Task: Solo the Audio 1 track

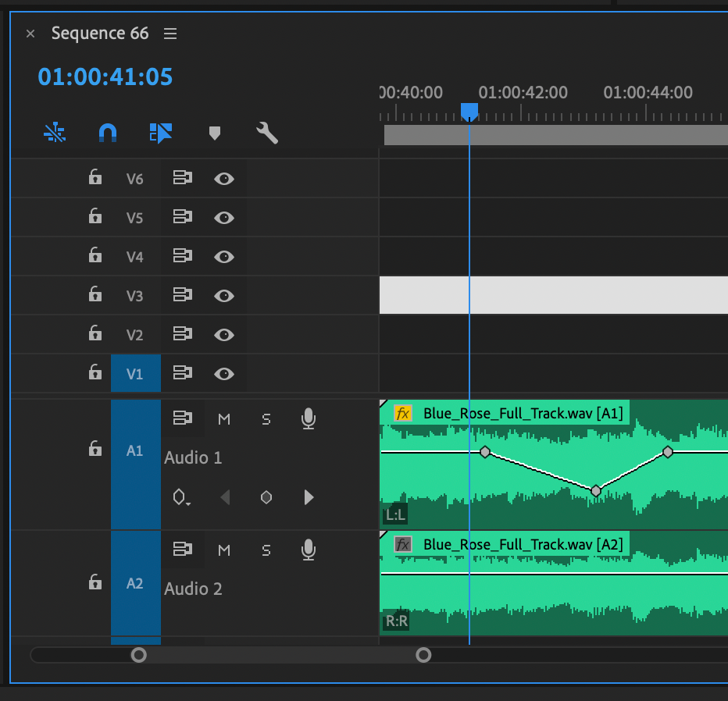Action: pyautogui.click(x=266, y=418)
